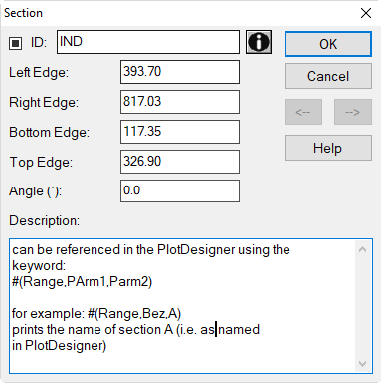Viewport: 381px width, 383px height.
Task: Select the Top Edge input box
Action: click(x=180, y=162)
